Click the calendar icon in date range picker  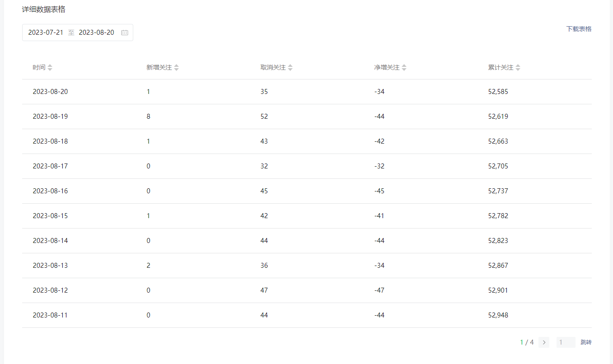(125, 33)
